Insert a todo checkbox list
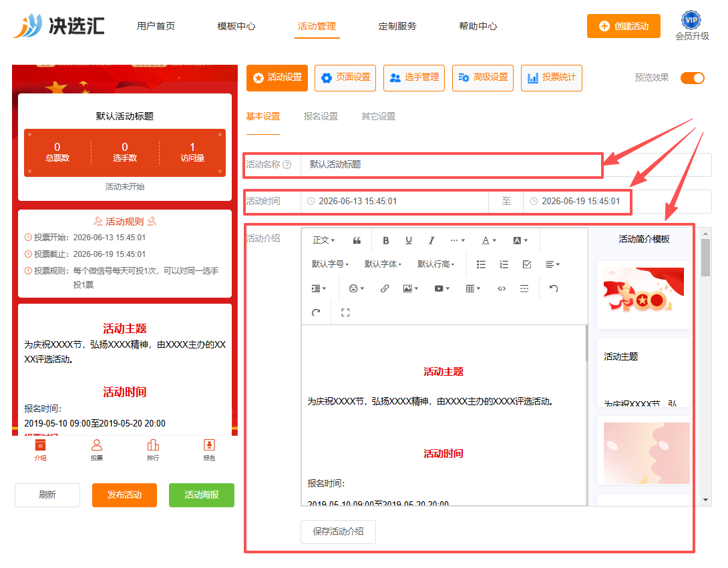 pyautogui.click(x=527, y=264)
